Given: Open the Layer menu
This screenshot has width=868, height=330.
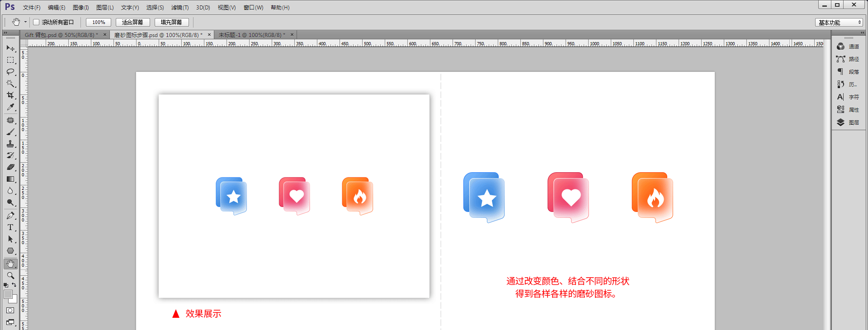Looking at the screenshot, I should coord(105,8).
